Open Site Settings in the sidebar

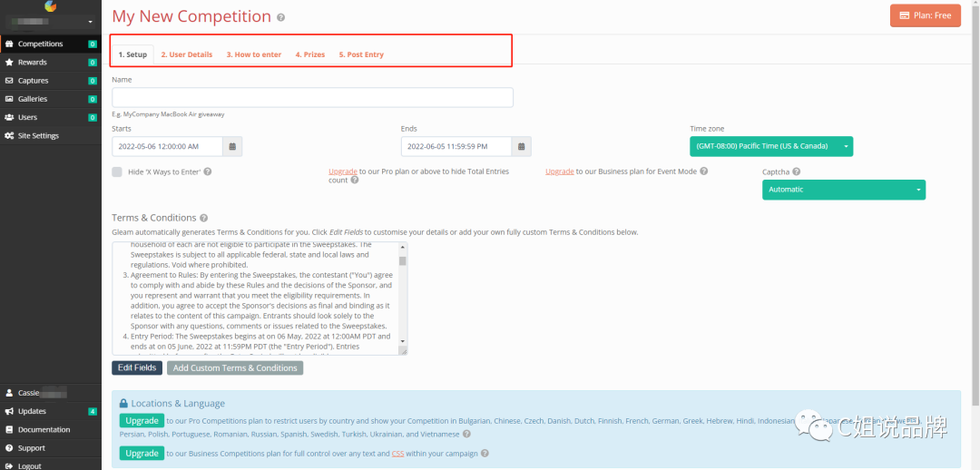click(50, 135)
